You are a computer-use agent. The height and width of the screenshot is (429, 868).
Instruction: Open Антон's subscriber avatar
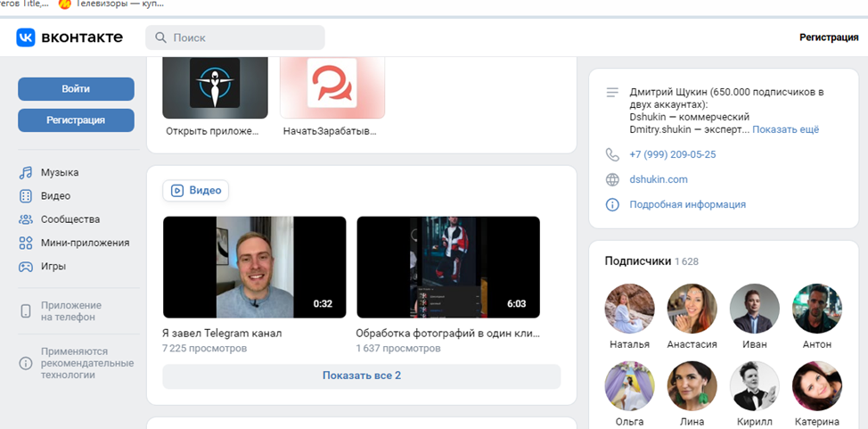click(817, 309)
